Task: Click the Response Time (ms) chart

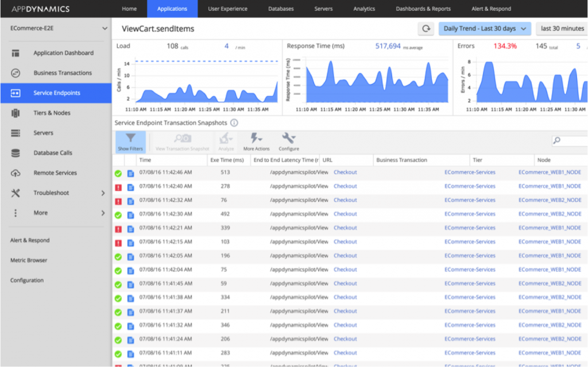Action: pyautogui.click(x=377, y=80)
